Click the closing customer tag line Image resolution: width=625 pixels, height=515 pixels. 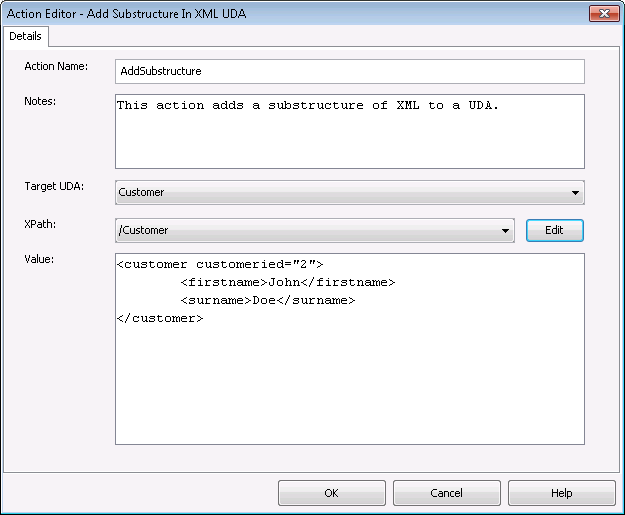pyautogui.click(x=160, y=318)
